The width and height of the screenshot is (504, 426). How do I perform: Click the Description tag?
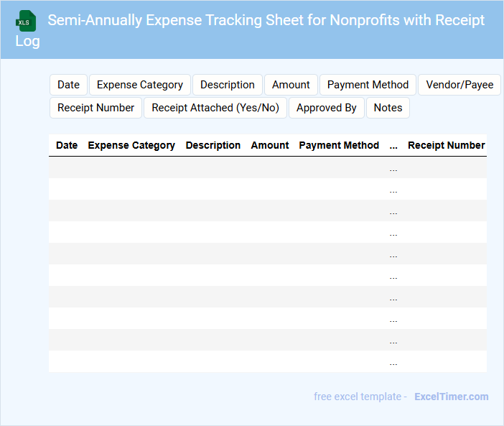coord(227,85)
